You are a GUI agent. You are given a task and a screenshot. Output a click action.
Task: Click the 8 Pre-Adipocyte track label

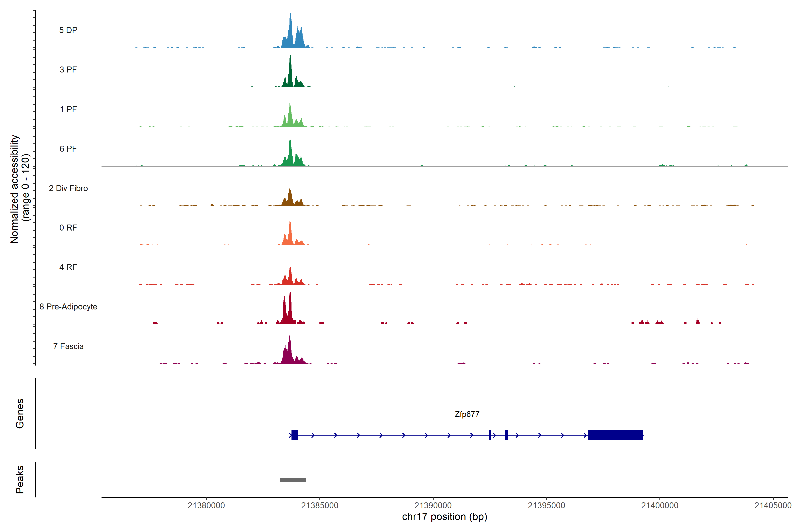tap(68, 307)
